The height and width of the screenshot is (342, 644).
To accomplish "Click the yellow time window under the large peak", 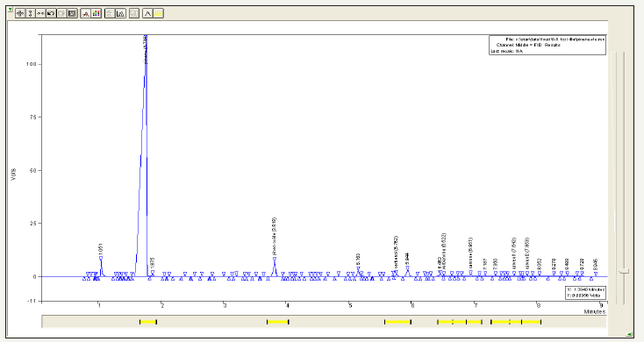I will click(x=148, y=322).
